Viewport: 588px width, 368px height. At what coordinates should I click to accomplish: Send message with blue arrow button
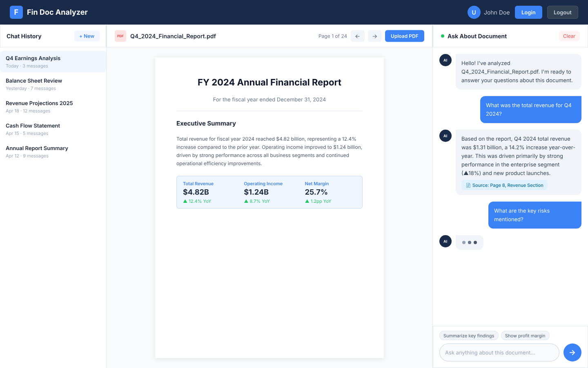coord(572,352)
